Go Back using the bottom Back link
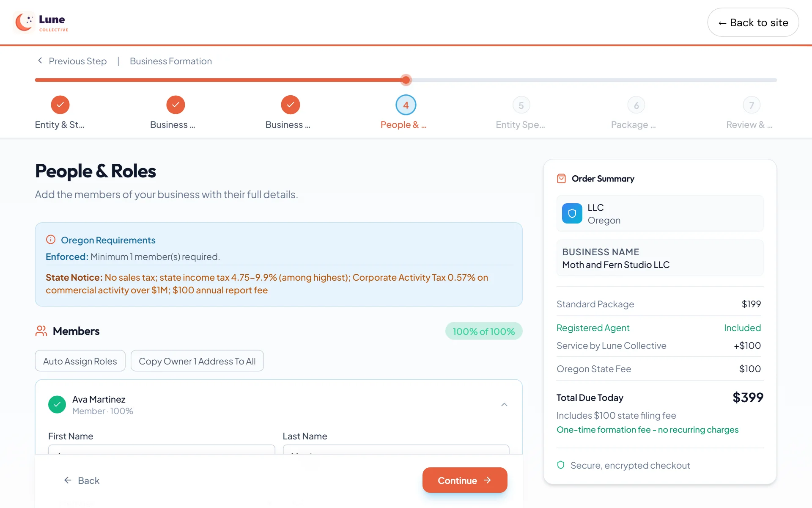 (x=82, y=480)
